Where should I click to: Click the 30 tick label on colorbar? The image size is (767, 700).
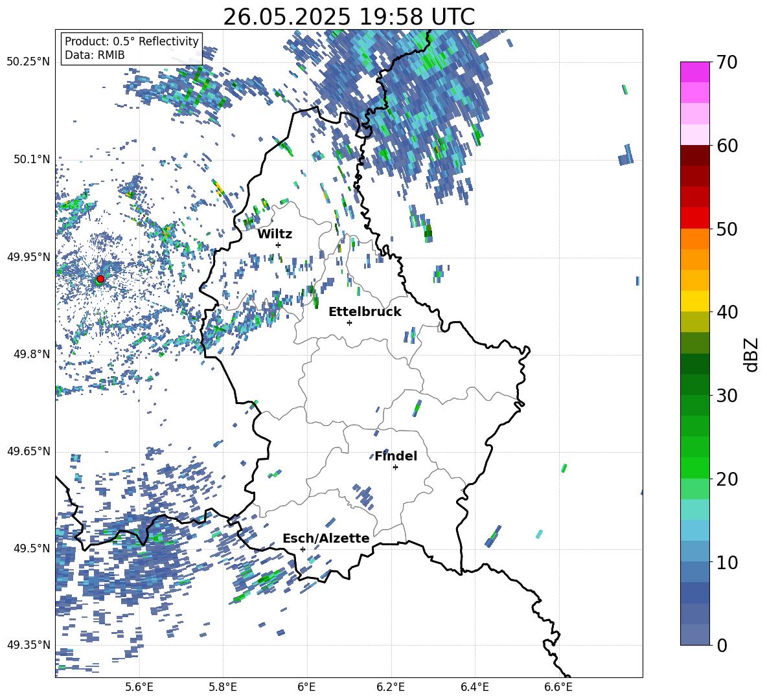[727, 395]
